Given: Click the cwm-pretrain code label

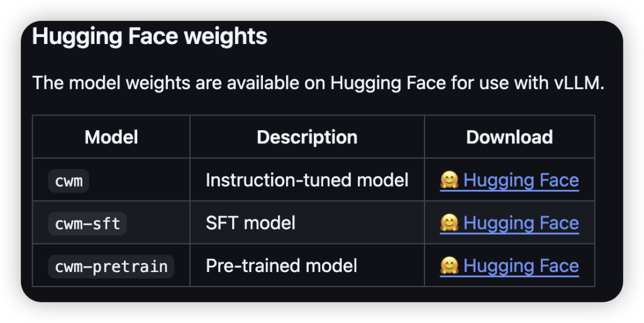Looking at the screenshot, I should coord(111,266).
